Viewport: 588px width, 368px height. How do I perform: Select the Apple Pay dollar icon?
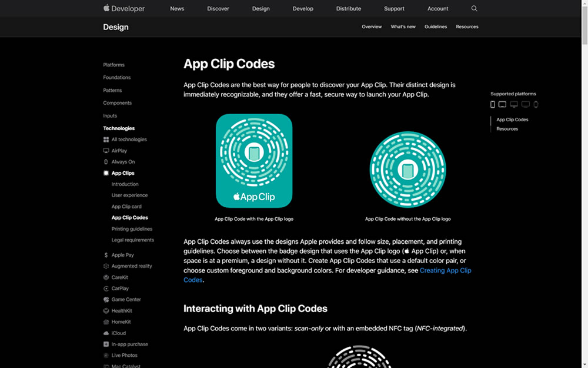[x=106, y=255]
